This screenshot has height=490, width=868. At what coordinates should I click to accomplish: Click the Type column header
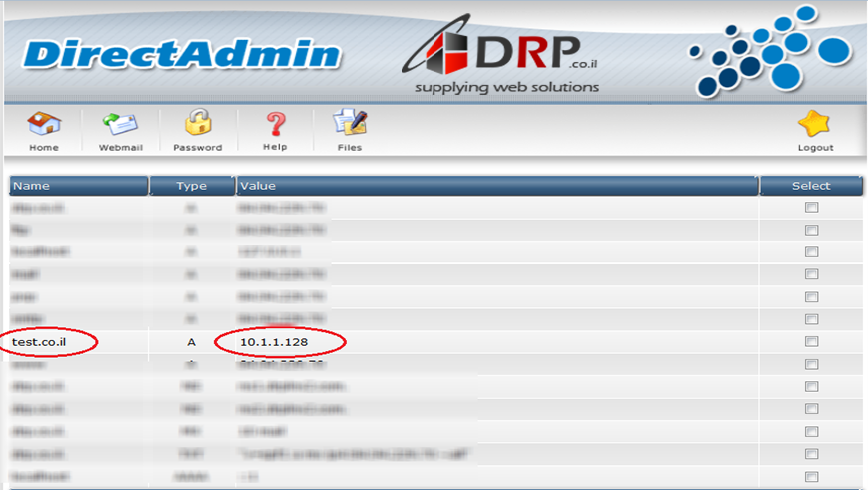191,186
